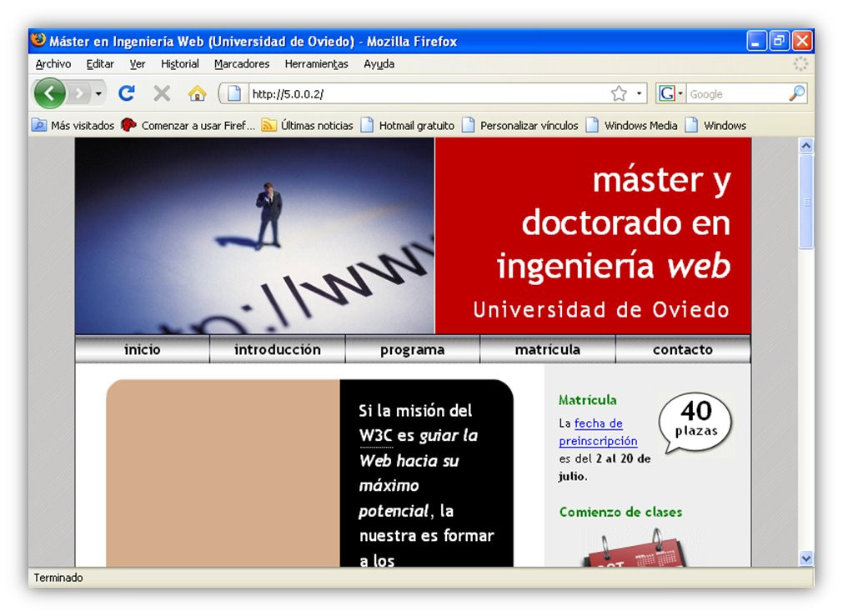Click the Firefox icon in title bar
This screenshot has width=843, height=616.
(x=38, y=40)
